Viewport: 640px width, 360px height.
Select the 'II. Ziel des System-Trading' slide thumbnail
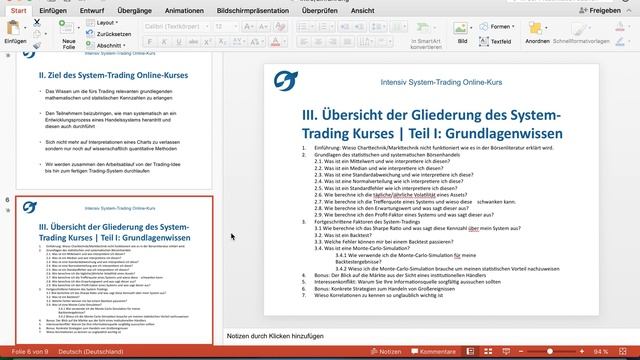114,120
